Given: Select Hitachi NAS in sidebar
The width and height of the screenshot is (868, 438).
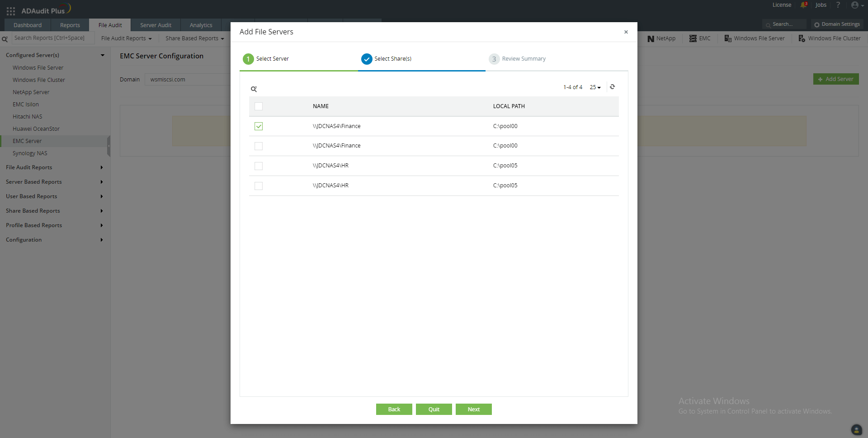Looking at the screenshot, I should point(28,117).
